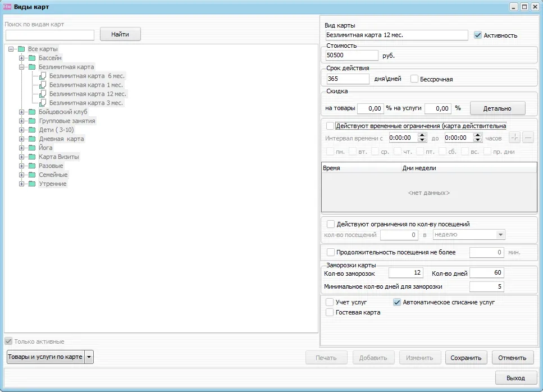
Task: Click the folder icon next to Йога
Action: 32,148
